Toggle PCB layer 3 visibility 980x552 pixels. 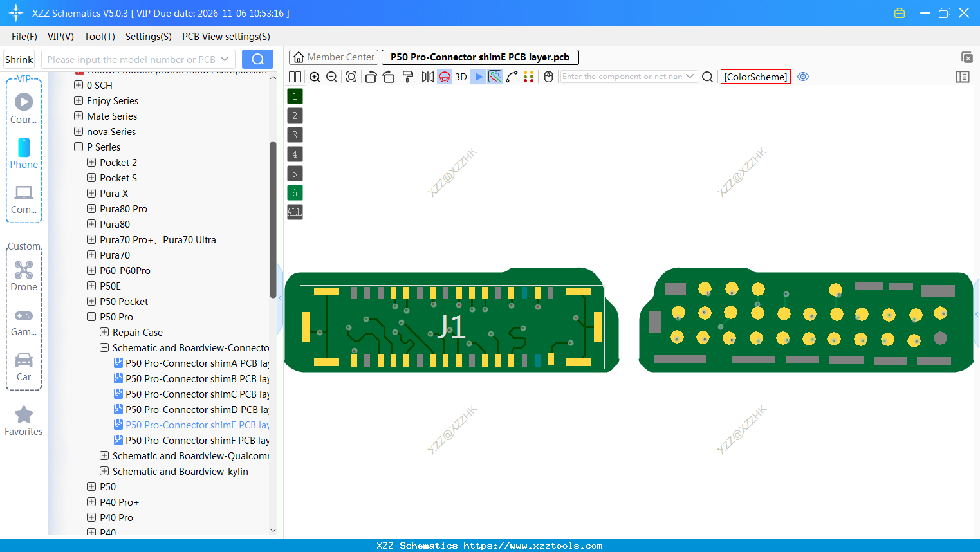point(295,134)
